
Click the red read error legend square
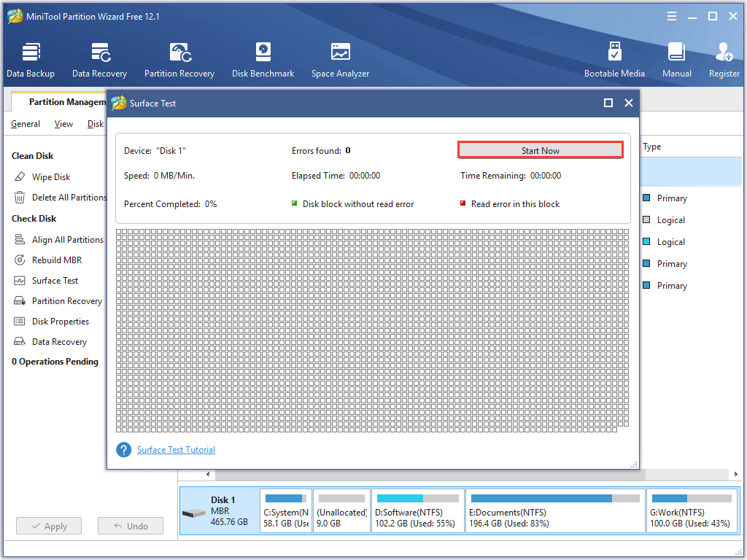(462, 203)
